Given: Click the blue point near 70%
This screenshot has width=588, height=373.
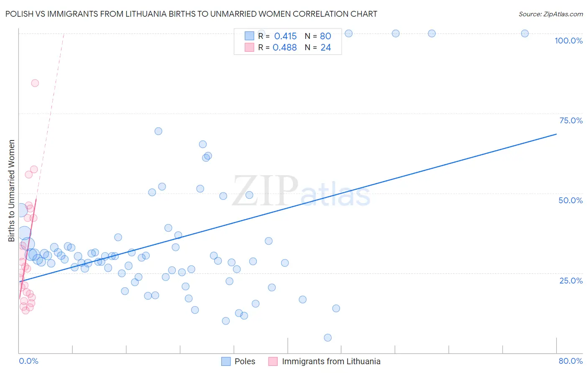Looking at the screenshot, I should click(x=158, y=131).
